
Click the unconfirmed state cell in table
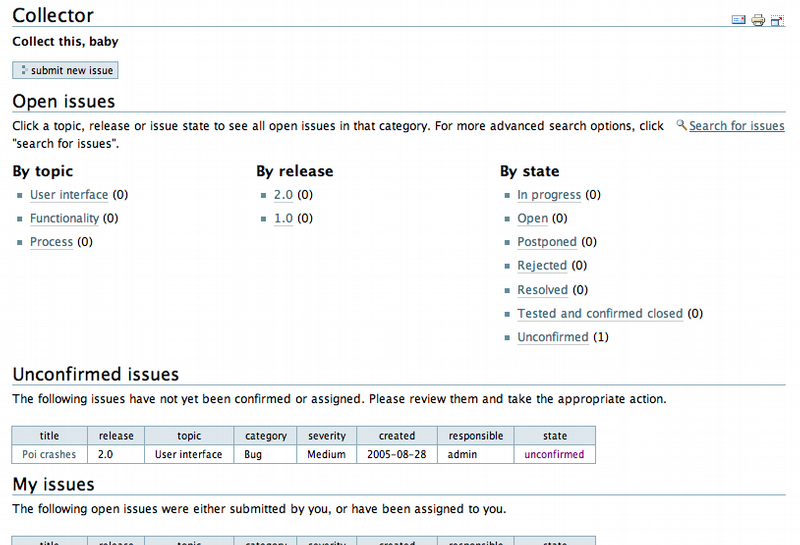554,454
